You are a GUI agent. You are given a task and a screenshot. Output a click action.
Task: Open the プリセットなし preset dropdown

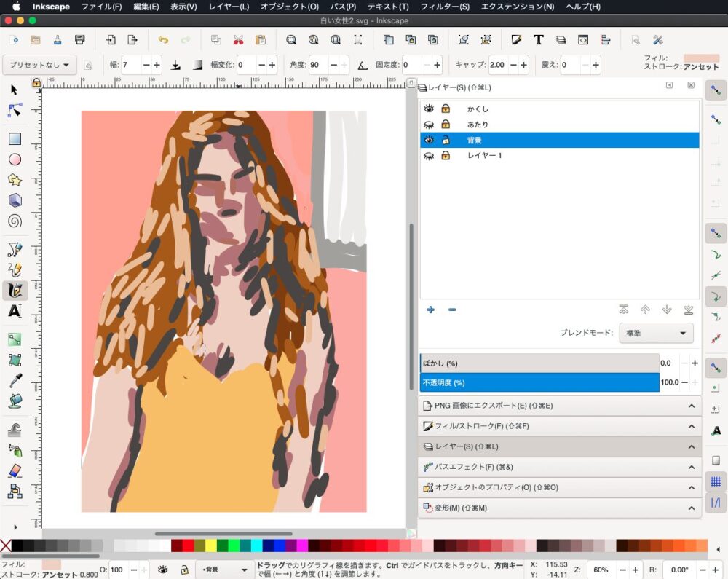point(39,65)
